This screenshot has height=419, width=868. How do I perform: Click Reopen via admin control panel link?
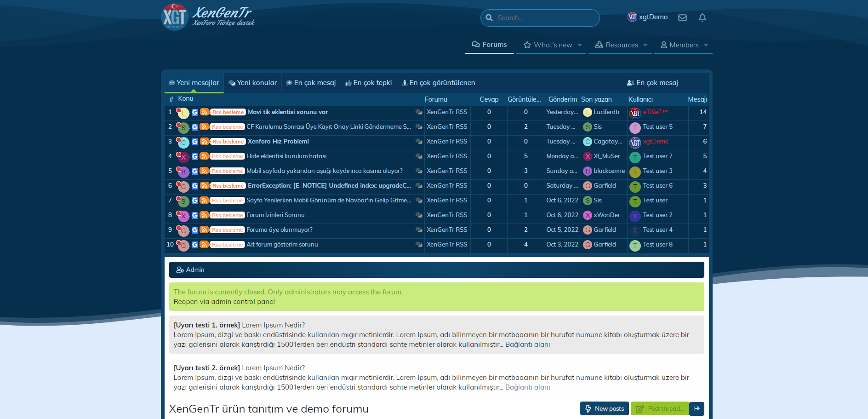point(224,302)
